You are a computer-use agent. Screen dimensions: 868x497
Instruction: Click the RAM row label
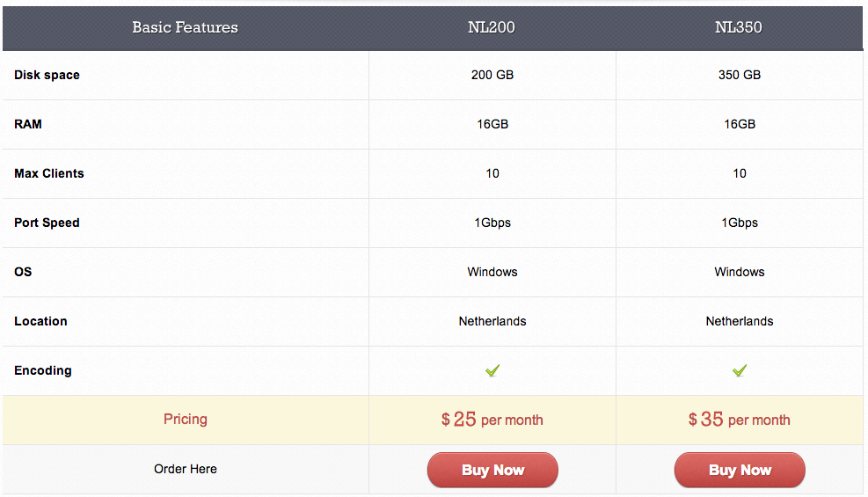28,124
